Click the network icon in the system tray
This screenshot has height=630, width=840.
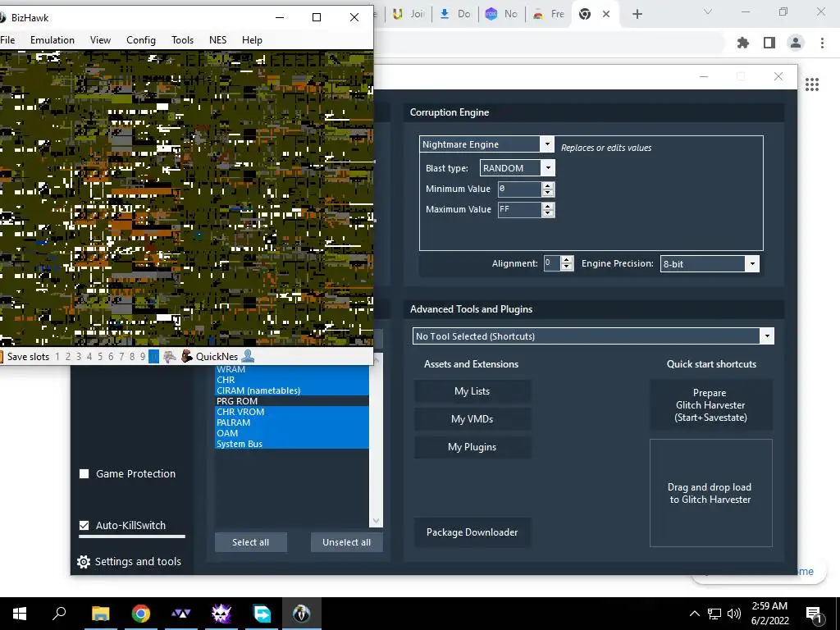click(x=714, y=614)
